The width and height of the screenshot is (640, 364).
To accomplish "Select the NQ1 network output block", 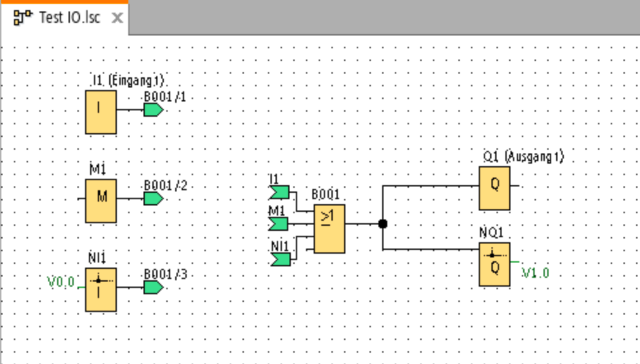I will (494, 264).
